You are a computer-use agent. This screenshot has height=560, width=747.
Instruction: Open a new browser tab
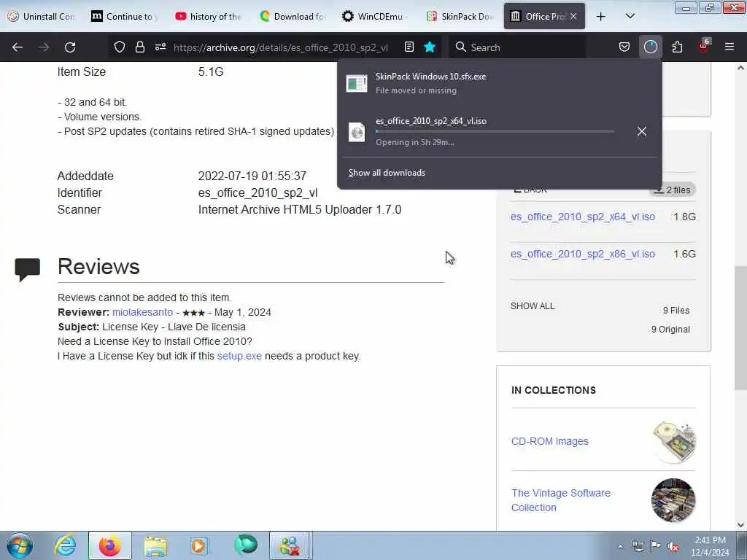click(601, 17)
